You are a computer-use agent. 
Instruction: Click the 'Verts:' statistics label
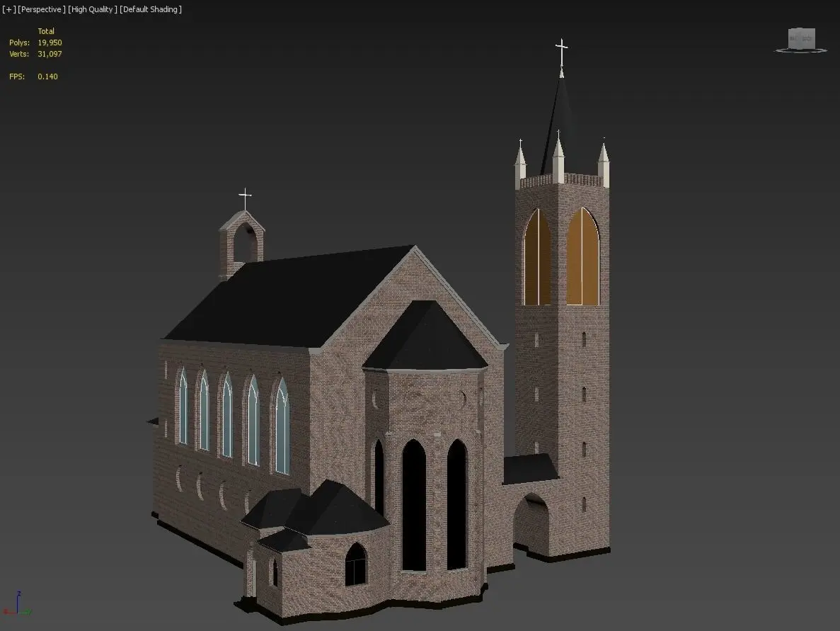(x=19, y=54)
